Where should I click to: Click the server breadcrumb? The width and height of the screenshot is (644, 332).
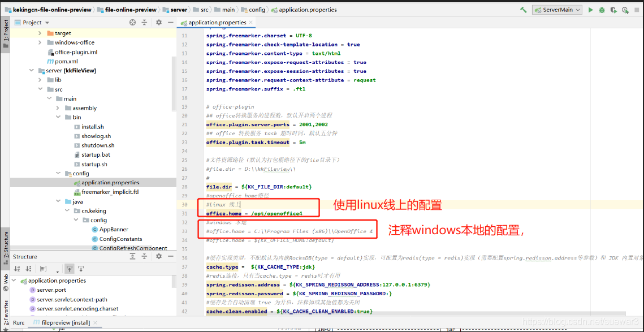175,10
